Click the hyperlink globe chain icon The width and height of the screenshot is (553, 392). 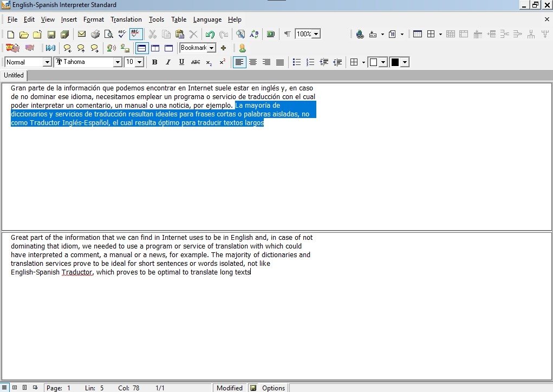[360, 34]
